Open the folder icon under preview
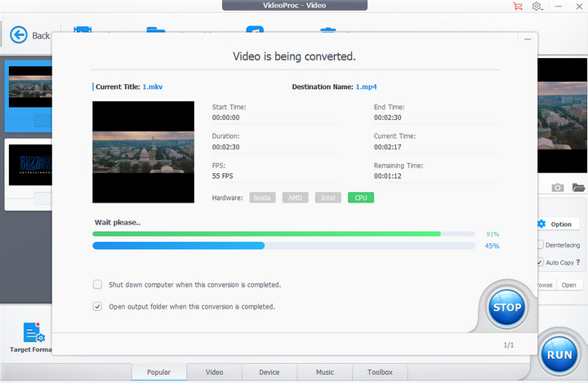This screenshot has height=383, width=588. [578, 187]
